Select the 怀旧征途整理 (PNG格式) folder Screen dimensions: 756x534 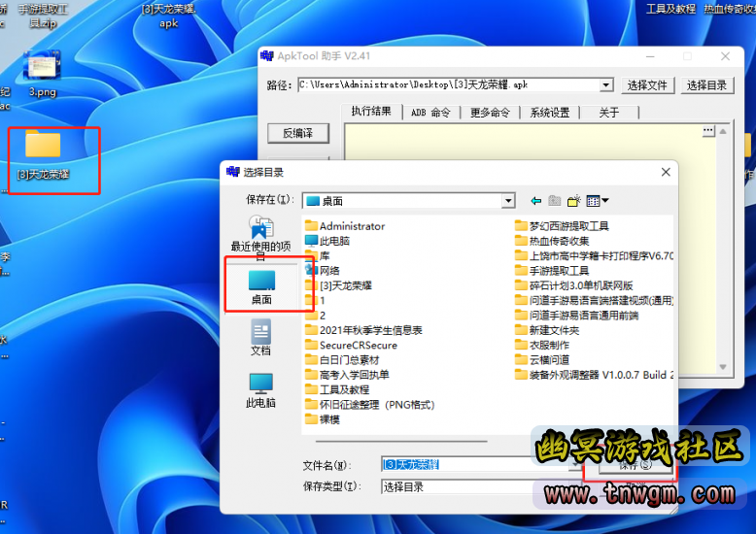point(370,405)
